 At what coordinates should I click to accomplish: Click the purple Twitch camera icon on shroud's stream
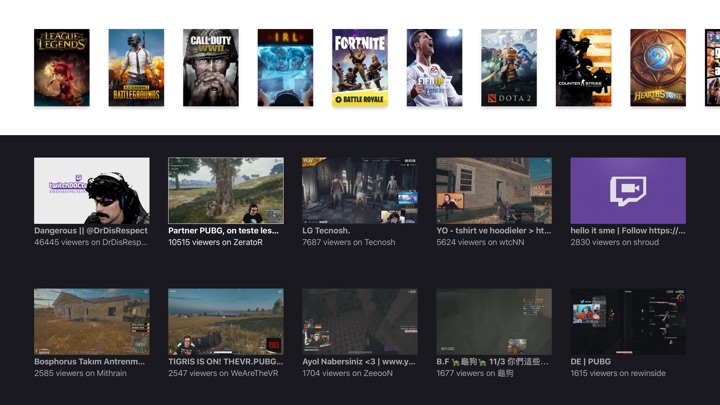pos(628,190)
